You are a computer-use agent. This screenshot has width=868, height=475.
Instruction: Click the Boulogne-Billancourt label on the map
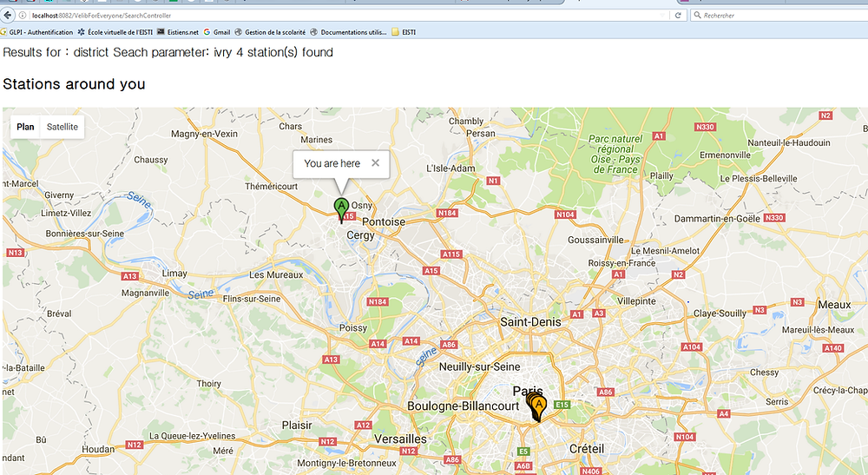pyautogui.click(x=464, y=406)
